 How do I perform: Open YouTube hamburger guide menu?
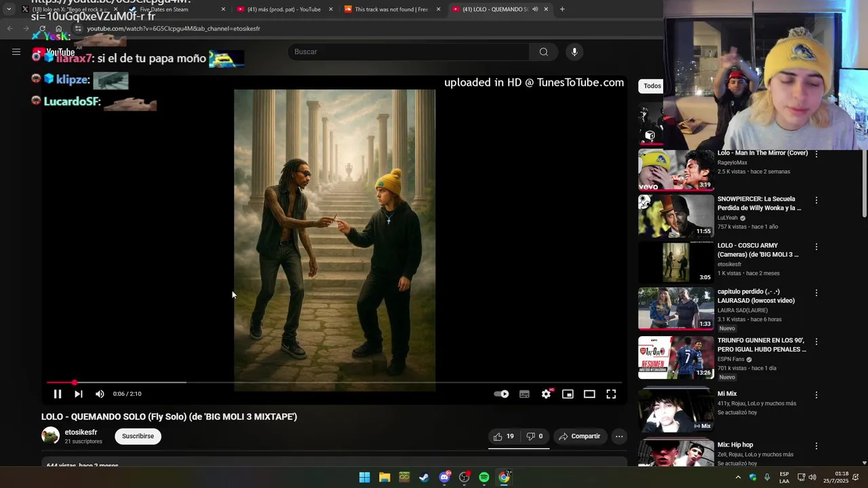pos(16,52)
